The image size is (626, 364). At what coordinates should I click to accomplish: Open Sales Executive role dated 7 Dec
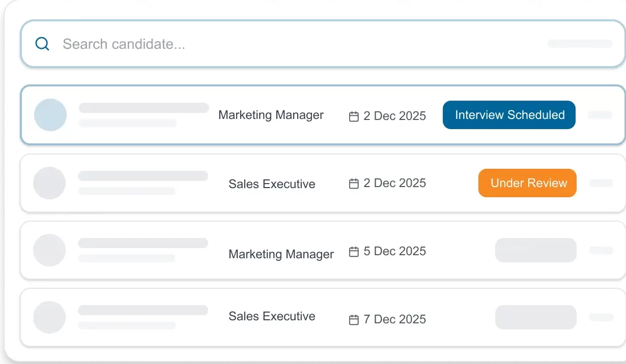(272, 316)
